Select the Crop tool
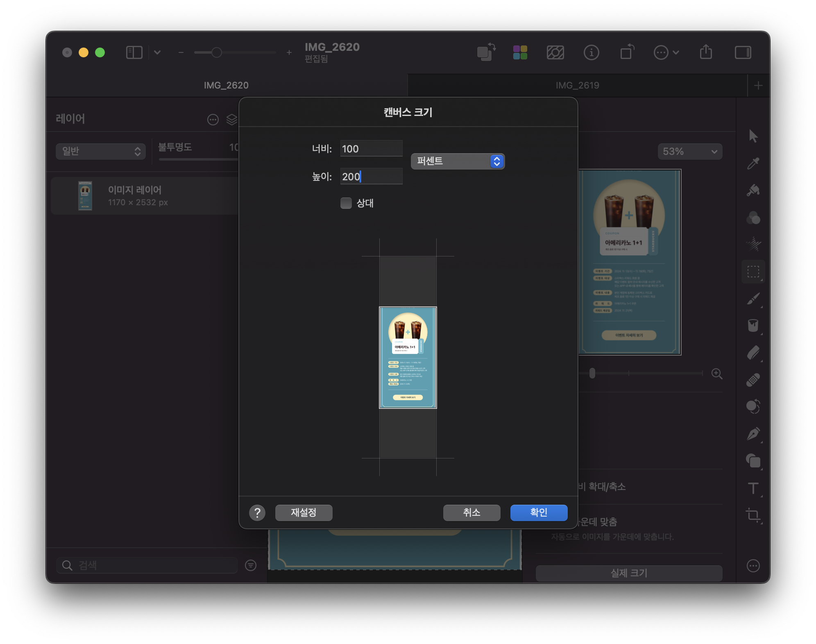The image size is (816, 644). coord(753,515)
